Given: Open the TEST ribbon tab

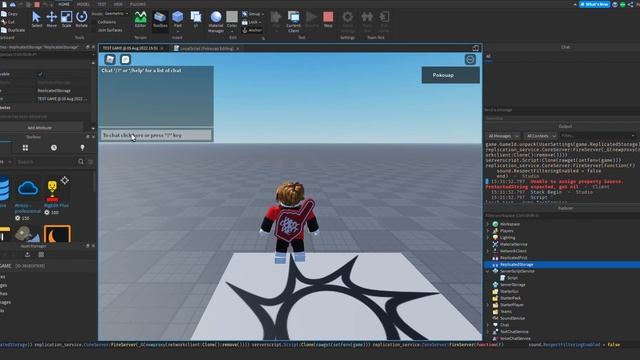Looking at the screenshot, I should pos(102,4).
